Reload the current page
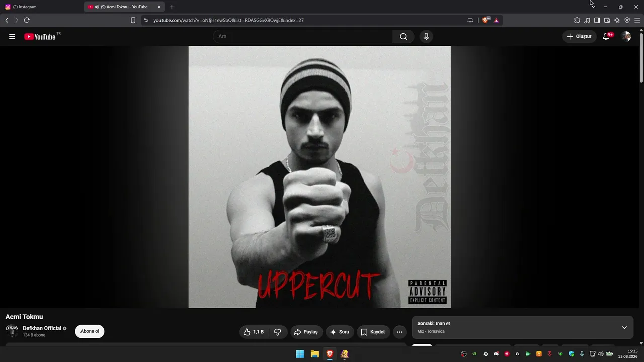This screenshot has width=644, height=362. coord(27,20)
